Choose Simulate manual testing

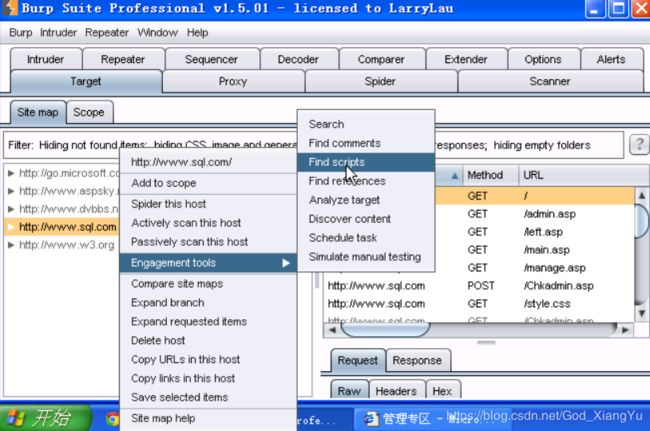[366, 257]
